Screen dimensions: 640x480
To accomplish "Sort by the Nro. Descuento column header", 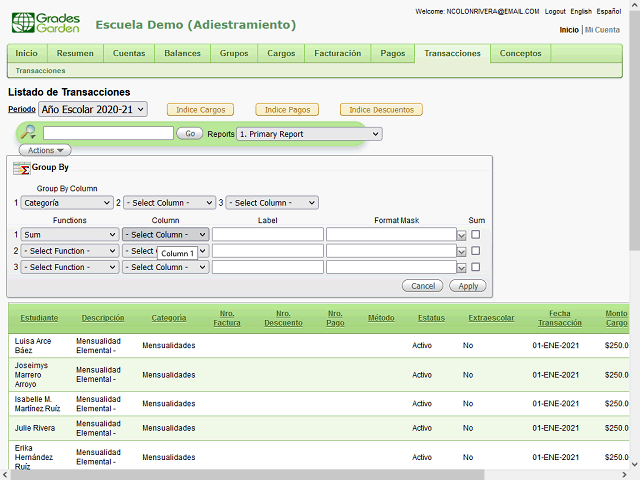I will (283, 318).
